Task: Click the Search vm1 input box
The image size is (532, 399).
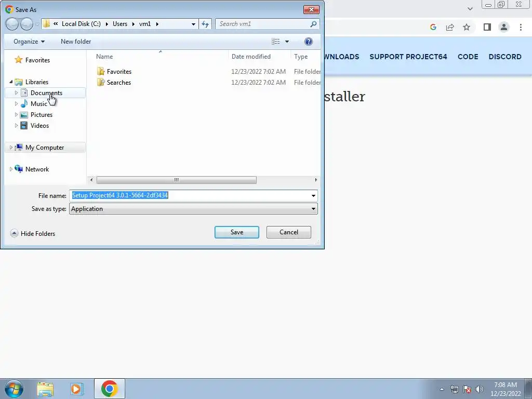Action: [263, 24]
